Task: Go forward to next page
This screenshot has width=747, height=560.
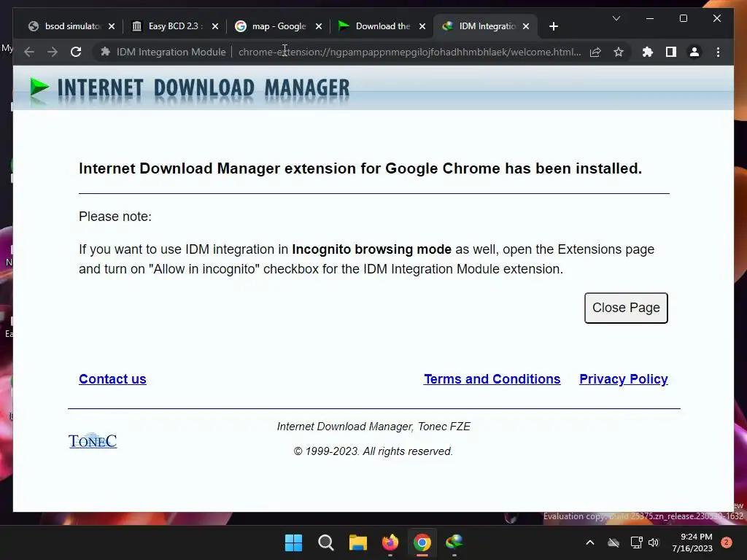Action: point(53,52)
